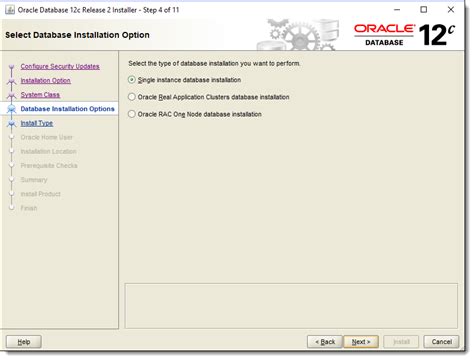Click step marker beside Database Installation Options
The width and height of the screenshot is (474, 360).
pyautogui.click(x=12, y=109)
